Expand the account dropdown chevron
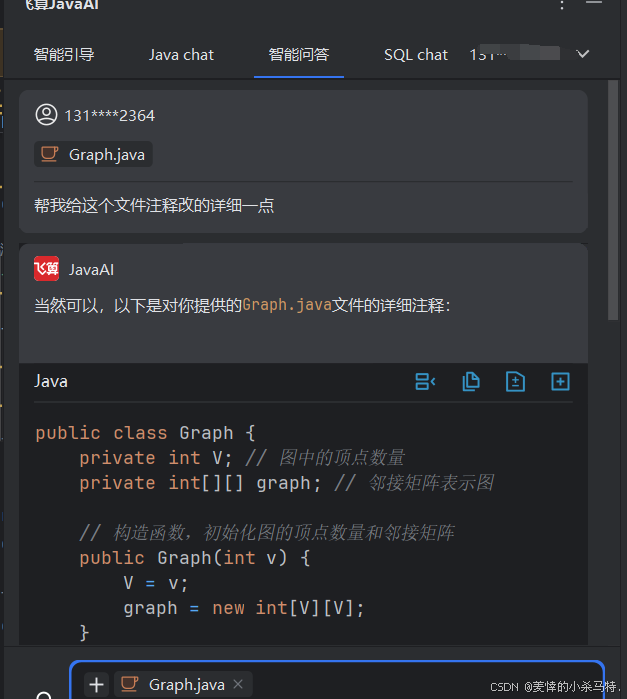The height and width of the screenshot is (699, 627). [582, 54]
